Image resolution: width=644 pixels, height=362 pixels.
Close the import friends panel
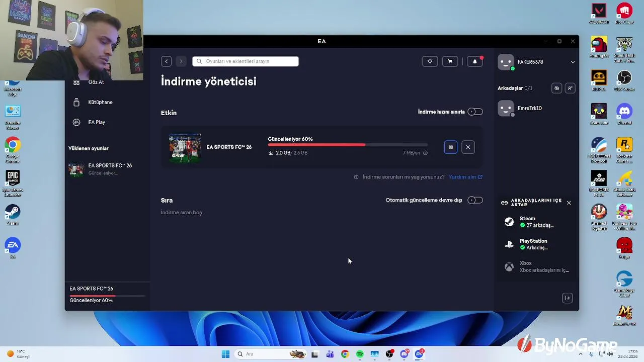coord(569,203)
